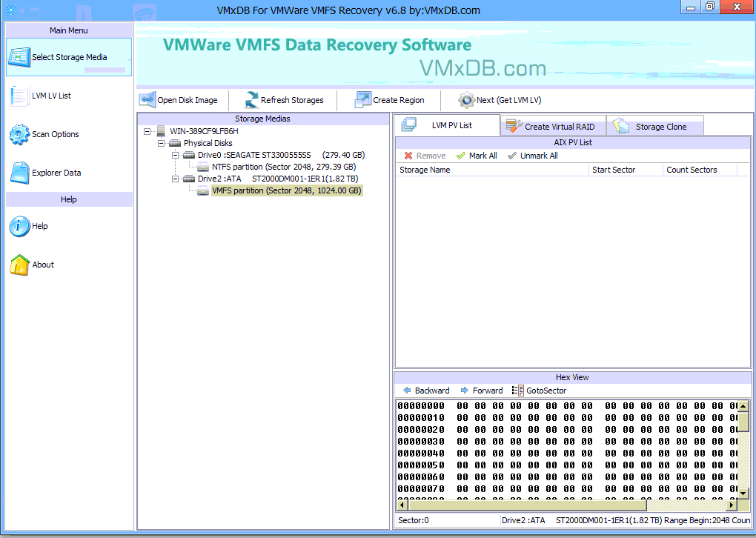Viewport: 756px width, 538px height.
Task: Open the About menu entry
Action: pyautogui.click(x=68, y=265)
